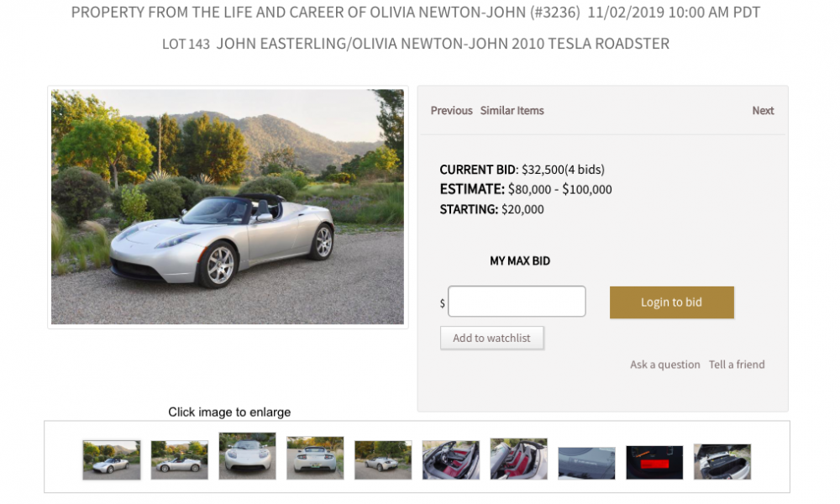Screen dimensions: 840x504
Task: Open Similar Items link
Action: [x=512, y=110]
